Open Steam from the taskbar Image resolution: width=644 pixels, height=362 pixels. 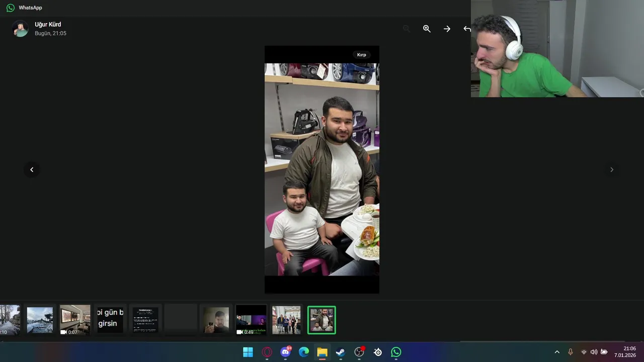341,352
